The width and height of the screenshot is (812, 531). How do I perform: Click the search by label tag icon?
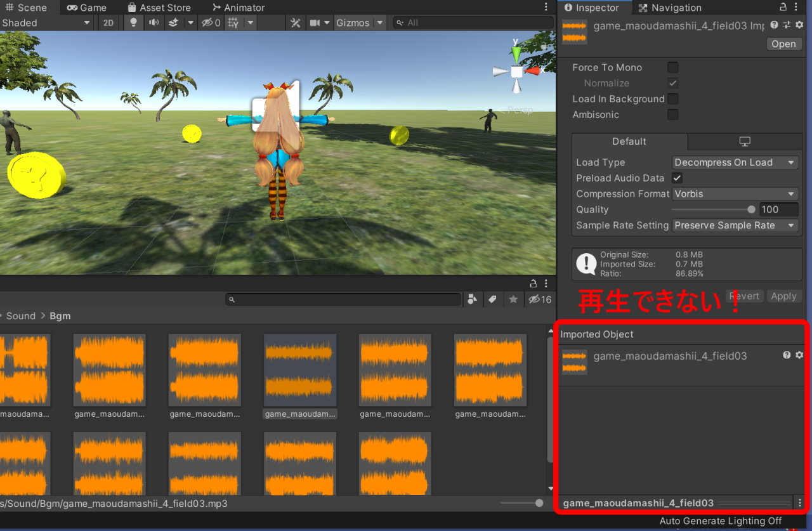point(493,299)
